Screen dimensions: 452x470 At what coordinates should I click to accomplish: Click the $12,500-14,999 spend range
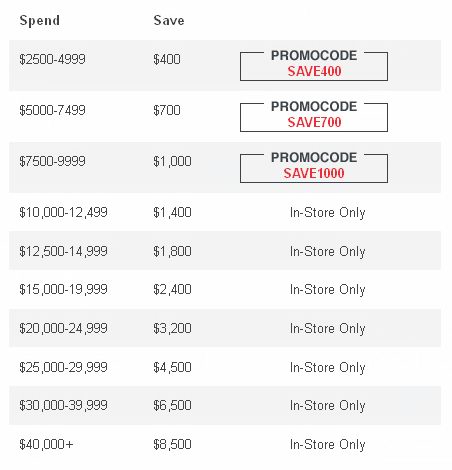(x=63, y=251)
